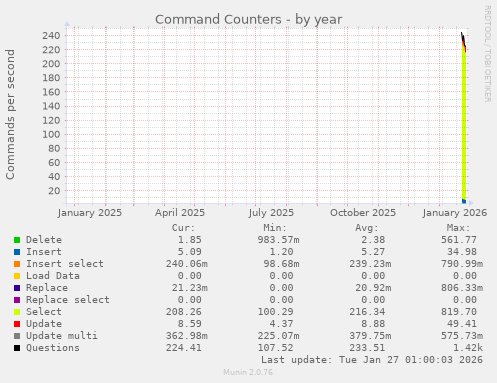The image size is (497, 383).
Task: Click the purple Replace select legend swatch
Action: (x=17, y=300)
